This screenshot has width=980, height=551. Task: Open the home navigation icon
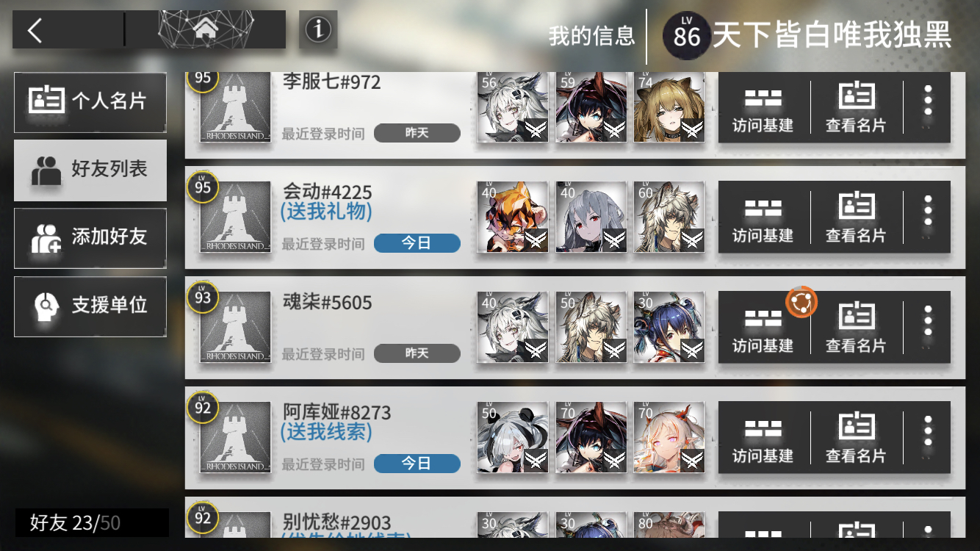(x=206, y=29)
